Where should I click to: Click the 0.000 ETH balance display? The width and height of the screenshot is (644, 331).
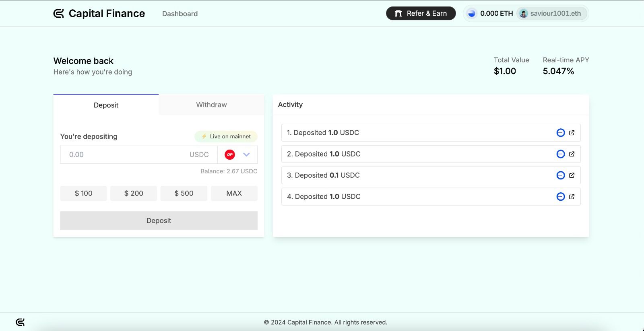point(497,13)
